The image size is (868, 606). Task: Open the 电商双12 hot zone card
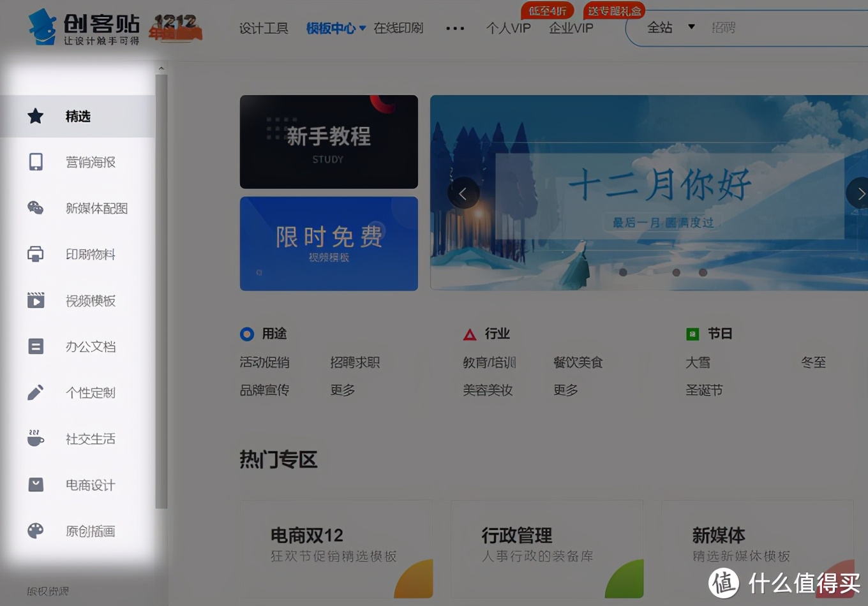(336, 550)
